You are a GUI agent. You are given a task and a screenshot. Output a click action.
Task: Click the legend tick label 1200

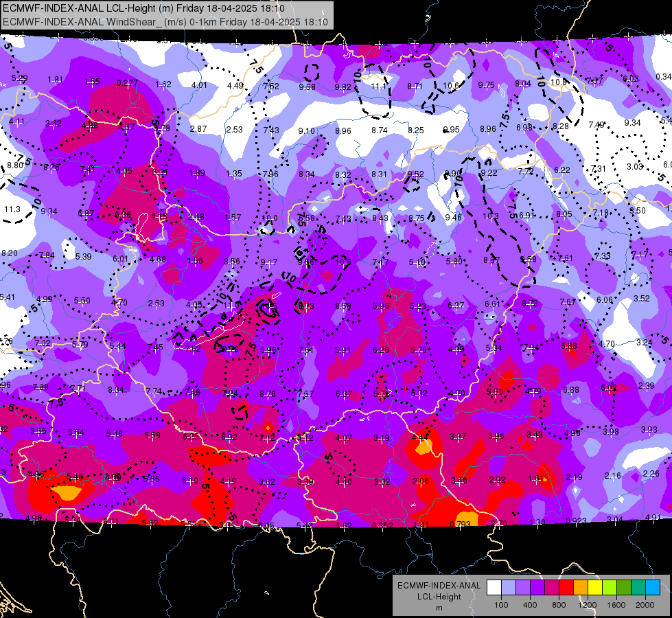click(x=587, y=605)
